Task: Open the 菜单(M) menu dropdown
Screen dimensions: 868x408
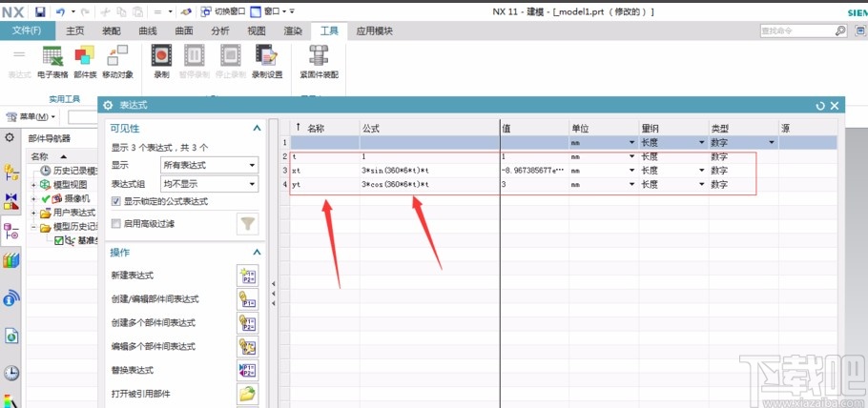Action: 31,117
